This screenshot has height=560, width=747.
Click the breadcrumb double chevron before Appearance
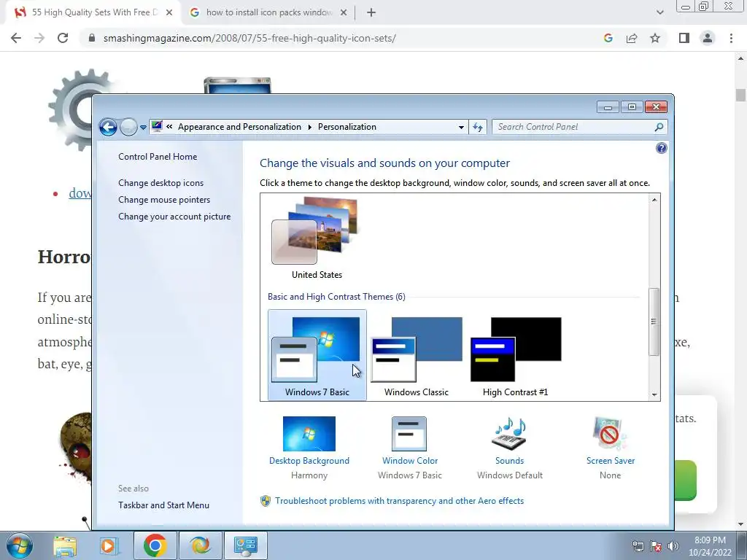click(x=169, y=127)
